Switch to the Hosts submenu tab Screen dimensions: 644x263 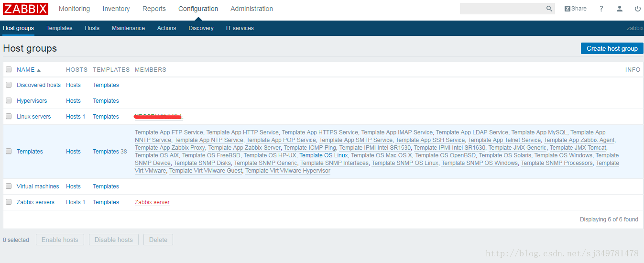[x=92, y=28]
